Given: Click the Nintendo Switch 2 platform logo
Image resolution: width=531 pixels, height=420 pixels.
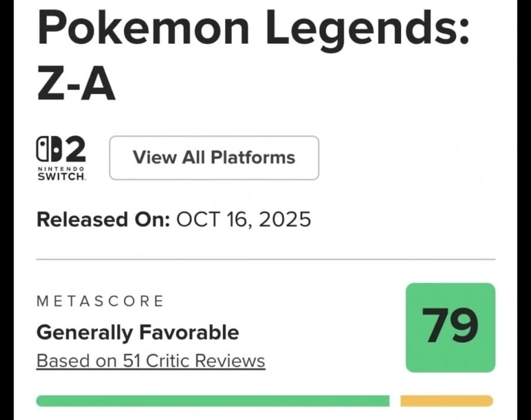Looking at the screenshot, I should coord(61,157).
